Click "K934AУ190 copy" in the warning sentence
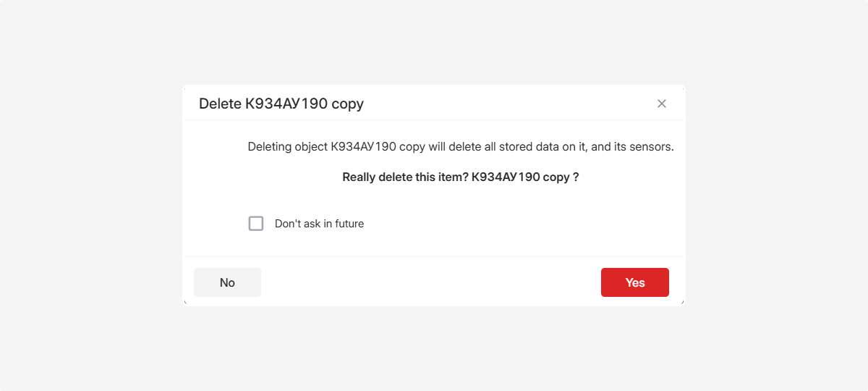Screen dimensions: 868x391 (378, 147)
